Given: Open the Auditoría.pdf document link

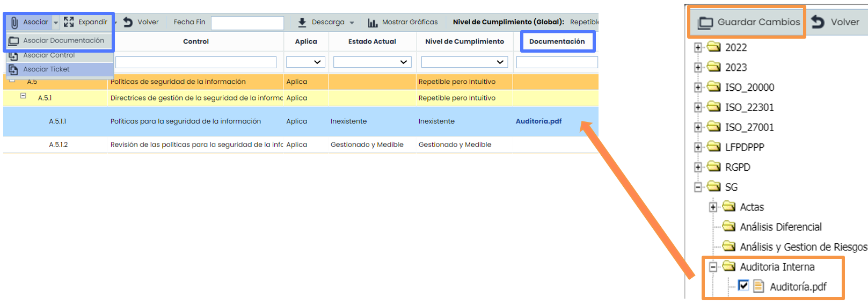Looking at the screenshot, I should [x=538, y=121].
